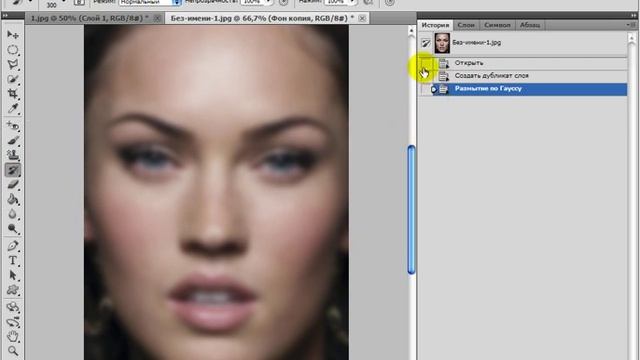
Task: Open the Символ panel tab
Action: [x=497, y=25]
